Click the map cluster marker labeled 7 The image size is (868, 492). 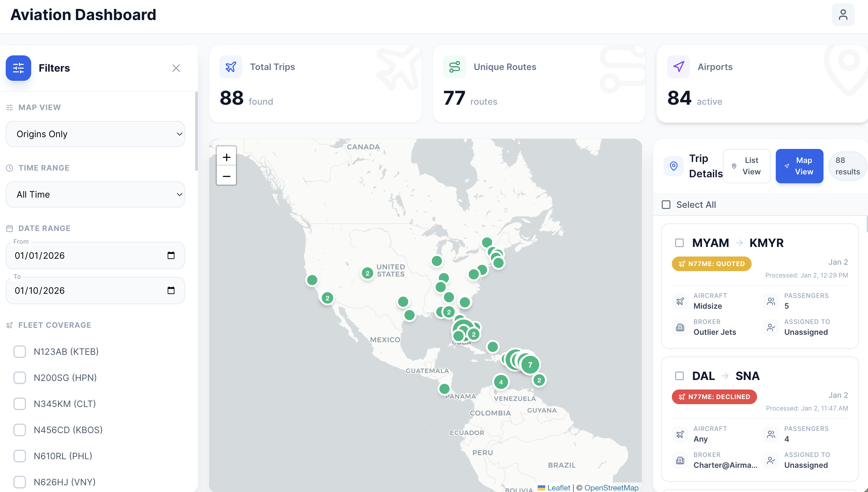[x=530, y=365]
